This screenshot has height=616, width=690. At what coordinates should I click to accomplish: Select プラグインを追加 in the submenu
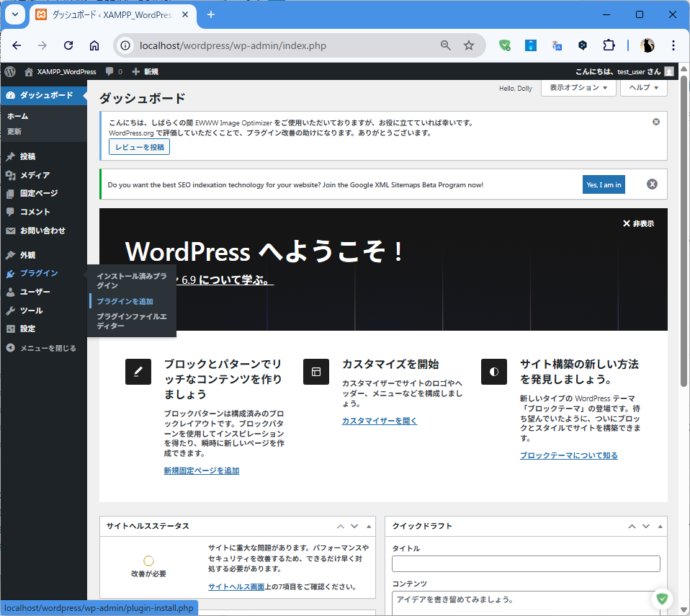[x=125, y=301]
